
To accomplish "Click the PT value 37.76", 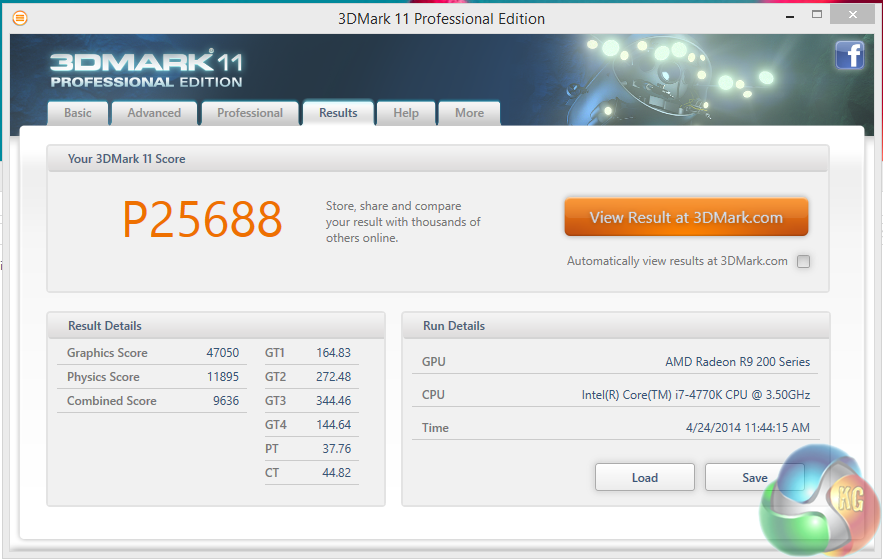I will click(x=337, y=449).
